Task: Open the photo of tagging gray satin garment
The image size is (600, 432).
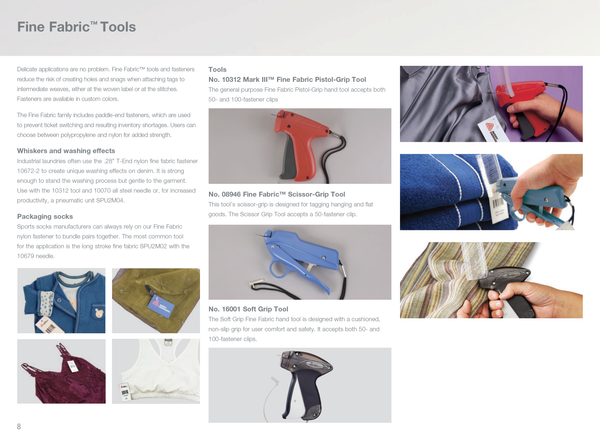Action: tap(491, 104)
